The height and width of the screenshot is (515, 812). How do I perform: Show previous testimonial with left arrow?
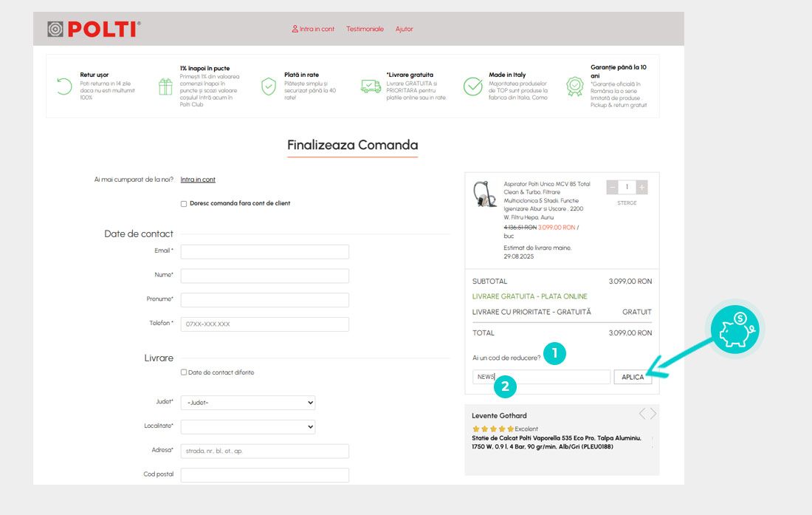click(x=642, y=414)
